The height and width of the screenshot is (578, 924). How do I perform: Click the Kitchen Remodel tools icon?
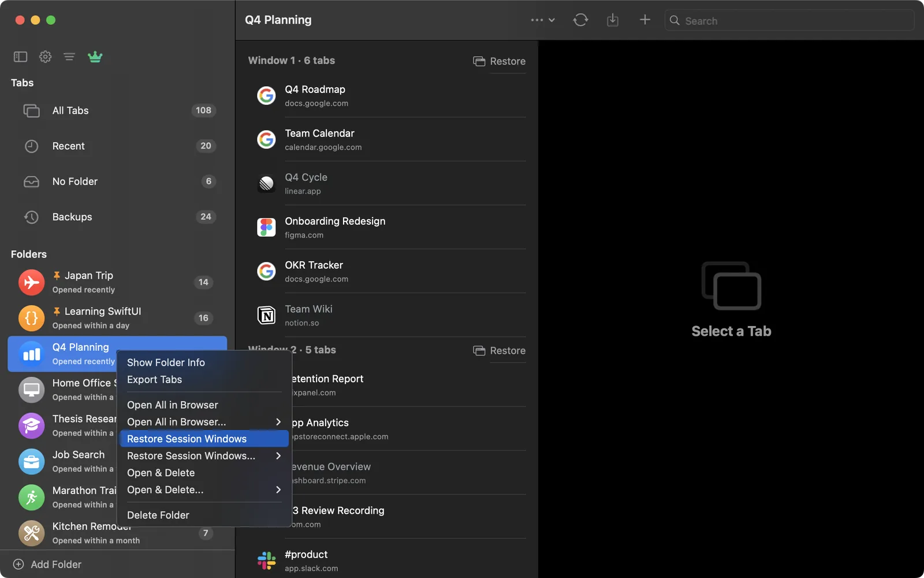[31, 533]
